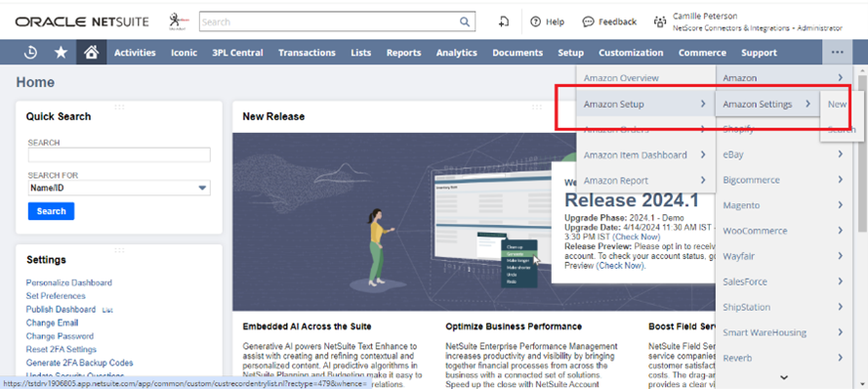
Task: Open Reset 2FA Settings link
Action: tap(61, 350)
